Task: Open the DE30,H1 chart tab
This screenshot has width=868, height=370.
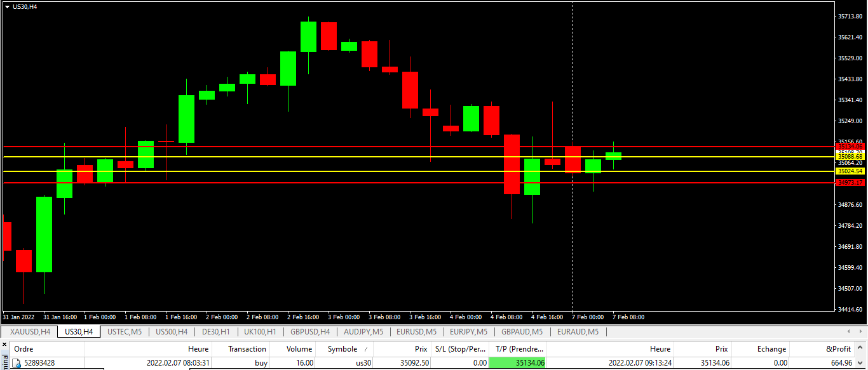Action: [x=216, y=331]
